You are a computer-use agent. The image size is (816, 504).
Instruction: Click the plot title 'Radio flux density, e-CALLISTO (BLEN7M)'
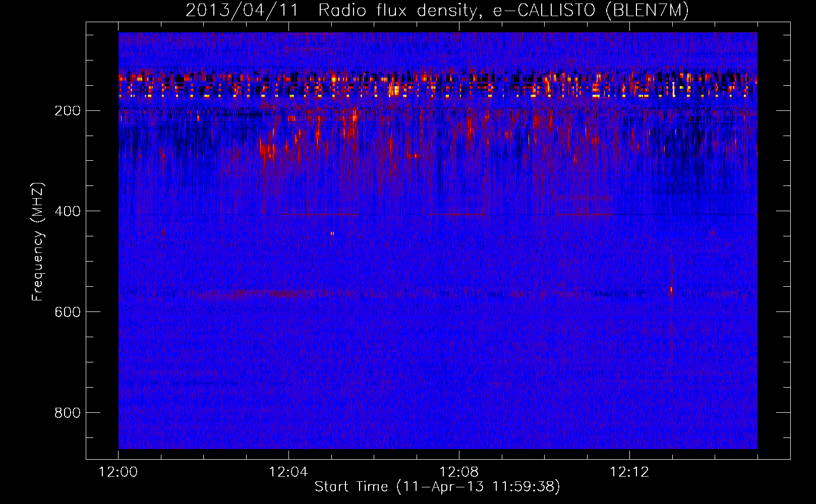pos(503,11)
